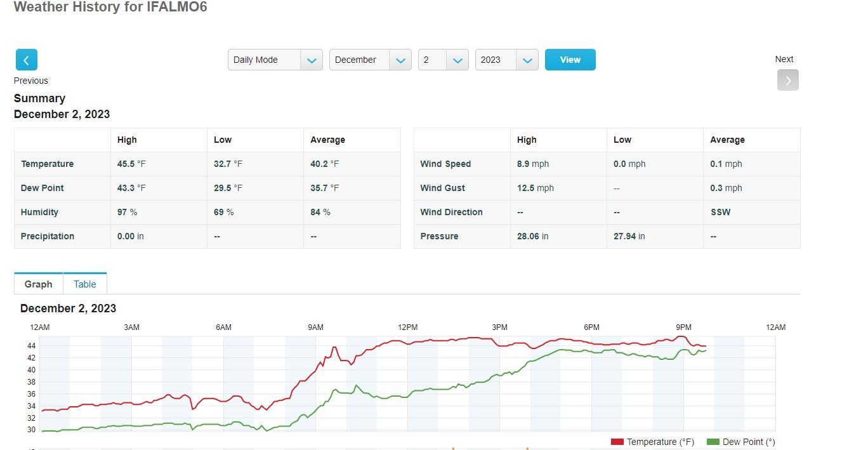
Task: Click the 27.94 in pressure low value
Action: pos(629,236)
